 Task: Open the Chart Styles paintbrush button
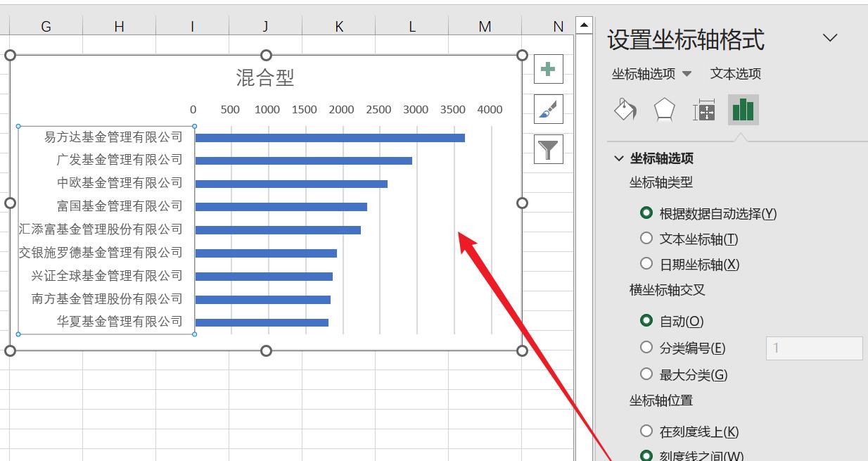pos(549,109)
